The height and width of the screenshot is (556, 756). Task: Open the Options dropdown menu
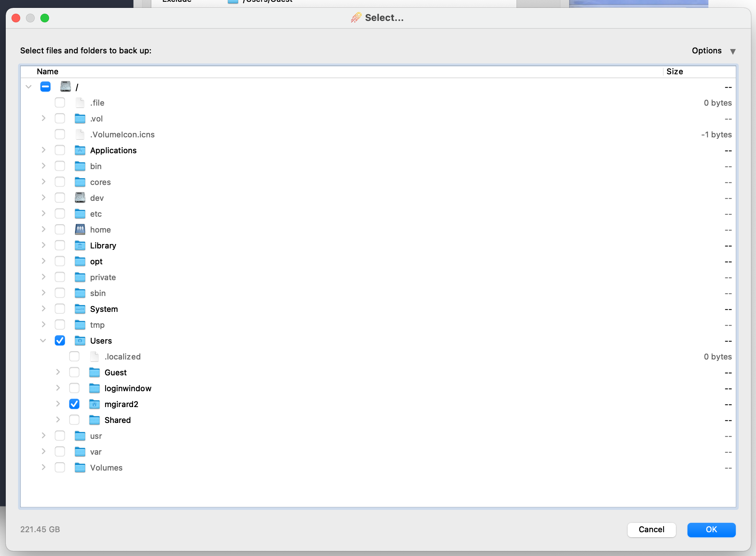tap(713, 51)
